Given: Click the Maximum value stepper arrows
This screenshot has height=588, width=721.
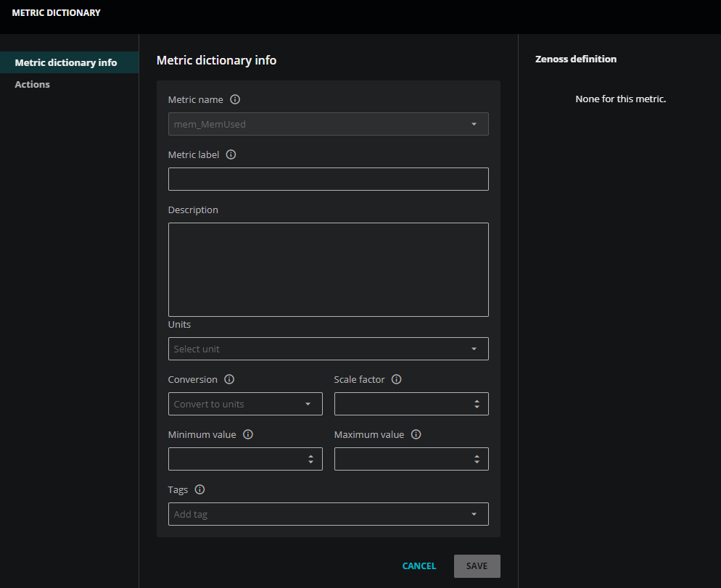Looking at the screenshot, I should (x=477, y=459).
